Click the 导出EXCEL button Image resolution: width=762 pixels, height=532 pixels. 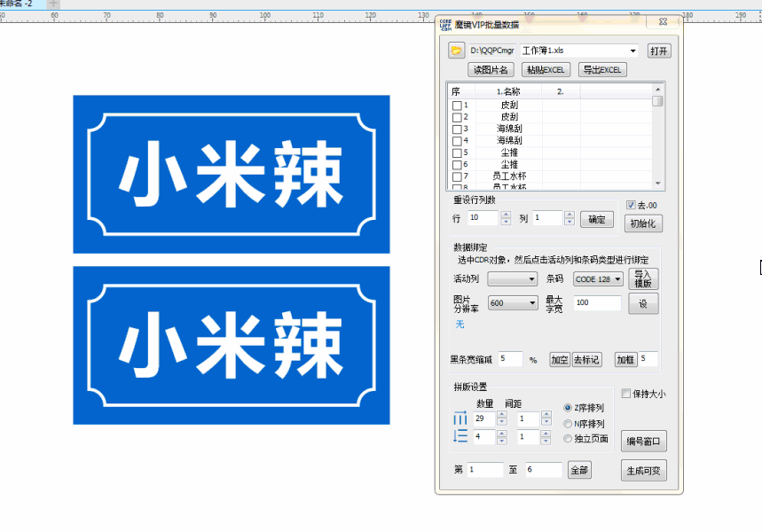coord(602,70)
